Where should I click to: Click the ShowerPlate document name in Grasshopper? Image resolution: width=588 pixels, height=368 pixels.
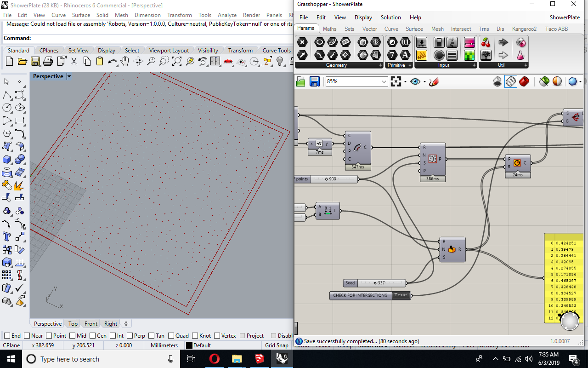[565, 17]
